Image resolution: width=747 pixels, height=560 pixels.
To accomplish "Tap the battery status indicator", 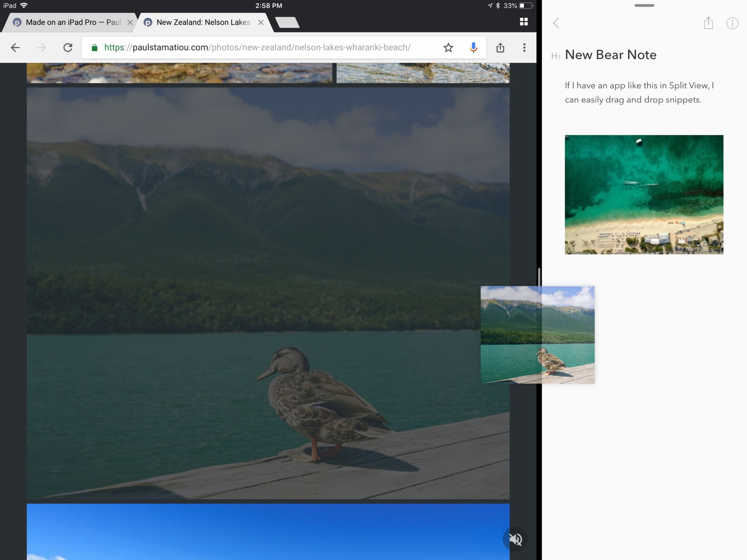I will pos(526,5).
